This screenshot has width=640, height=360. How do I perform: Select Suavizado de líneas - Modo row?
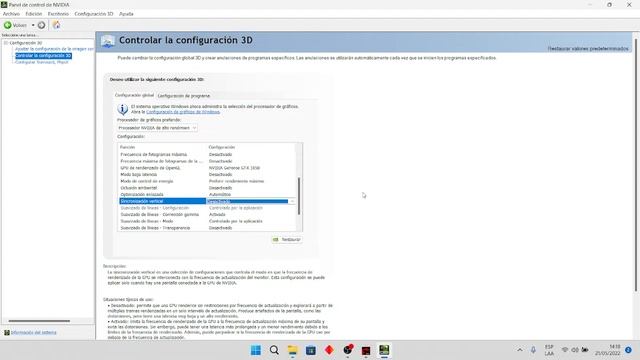point(207,221)
